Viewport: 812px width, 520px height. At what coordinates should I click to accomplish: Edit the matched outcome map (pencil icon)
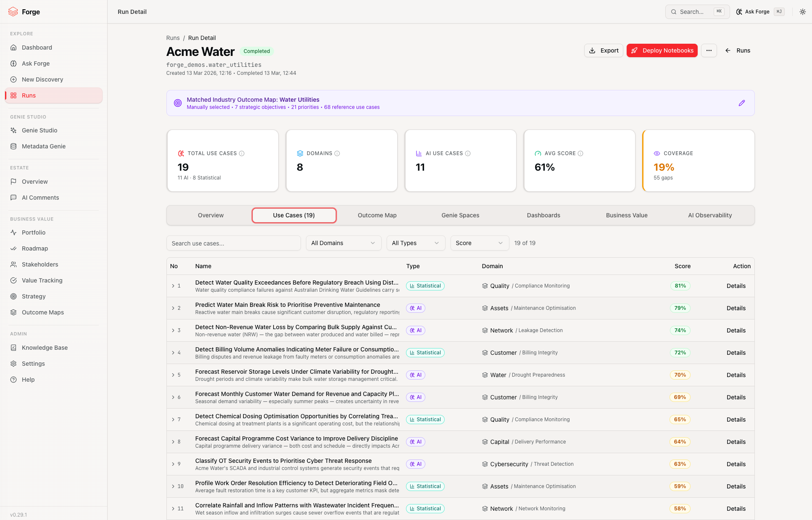(x=742, y=103)
